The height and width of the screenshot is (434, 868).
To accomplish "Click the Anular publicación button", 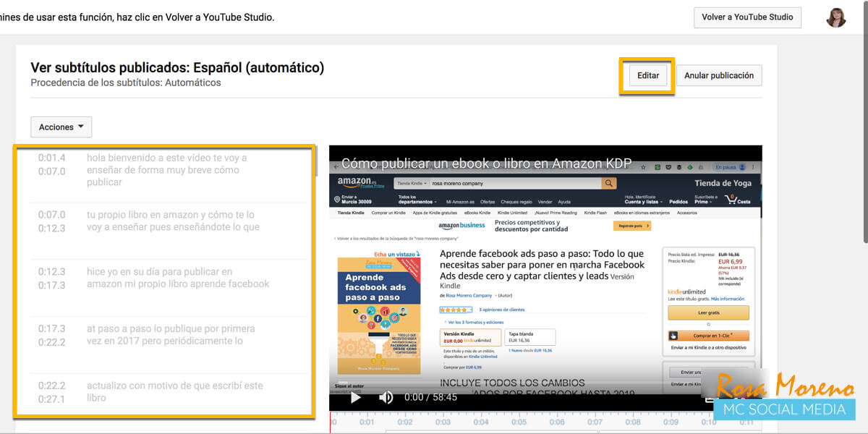I will pyautogui.click(x=719, y=75).
